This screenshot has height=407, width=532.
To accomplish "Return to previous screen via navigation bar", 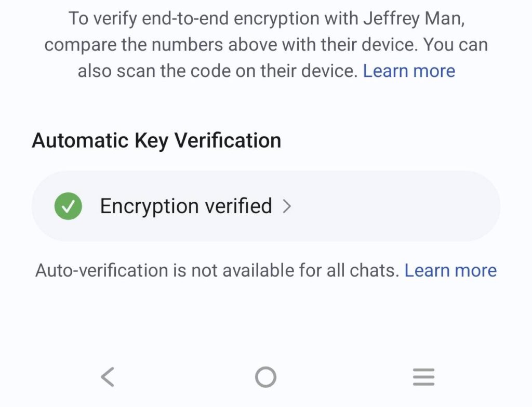I will coord(108,377).
